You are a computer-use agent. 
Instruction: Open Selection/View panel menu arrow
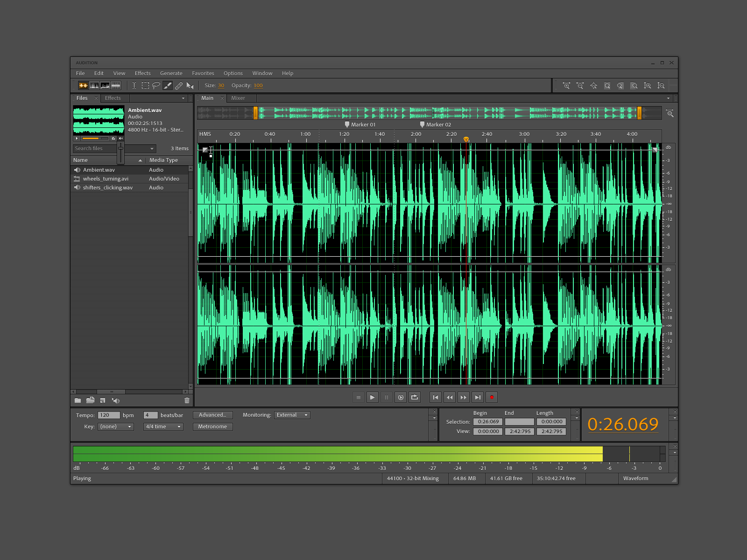577,418
